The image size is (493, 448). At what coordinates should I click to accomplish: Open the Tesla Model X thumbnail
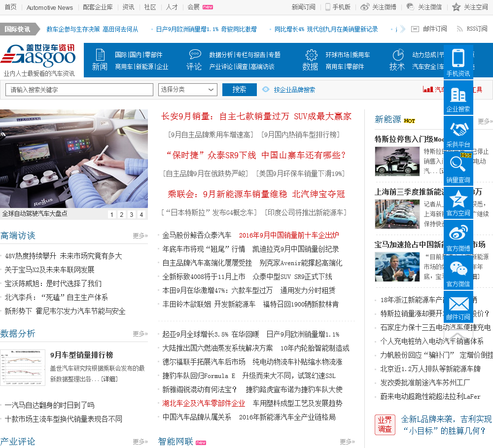(x=397, y=161)
